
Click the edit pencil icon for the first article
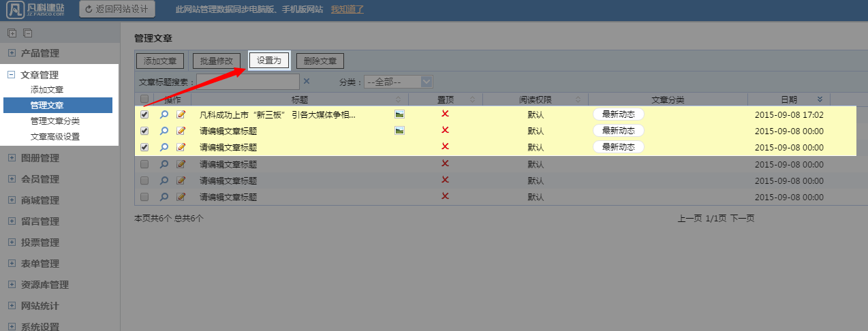[x=181, y=114]
